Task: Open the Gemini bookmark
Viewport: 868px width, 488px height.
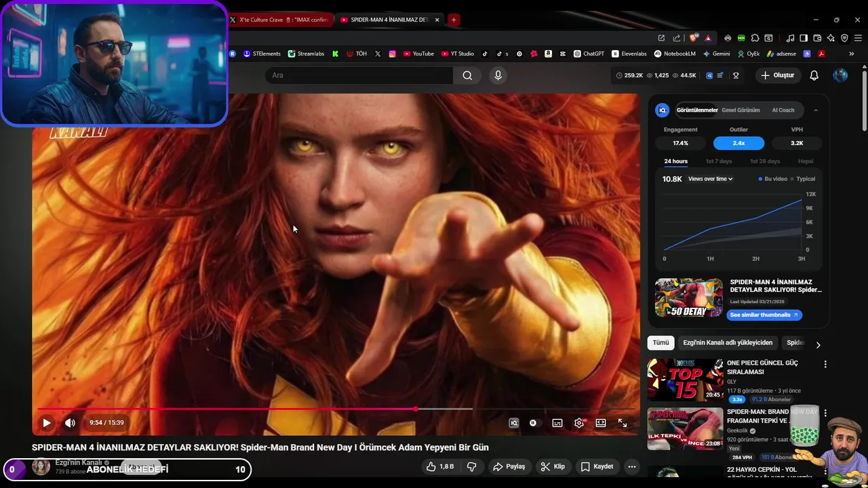Action: coord(716,54)
